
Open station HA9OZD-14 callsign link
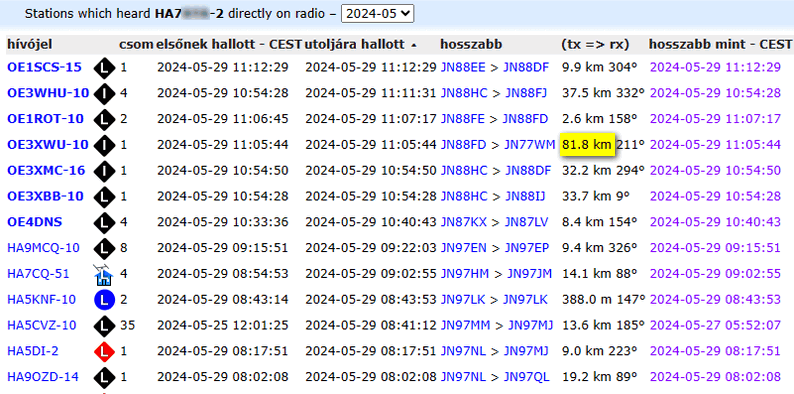43,377
